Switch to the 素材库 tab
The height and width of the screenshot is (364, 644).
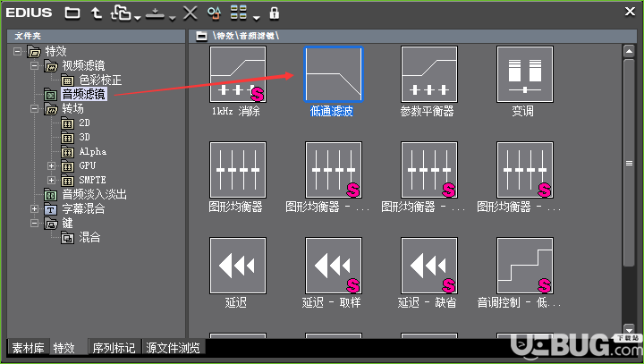coord(28,348)
